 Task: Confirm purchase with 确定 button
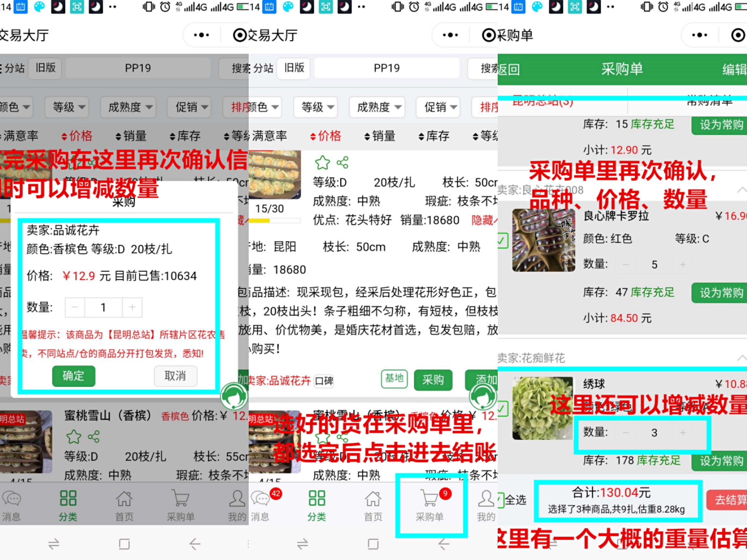(x=74, y=376)
